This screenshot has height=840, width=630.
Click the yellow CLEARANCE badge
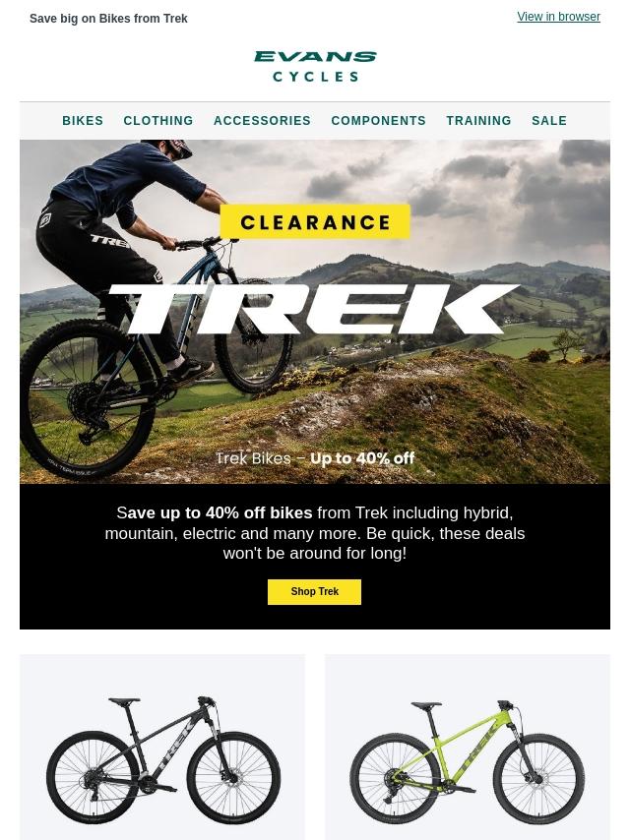coord(315,221)
